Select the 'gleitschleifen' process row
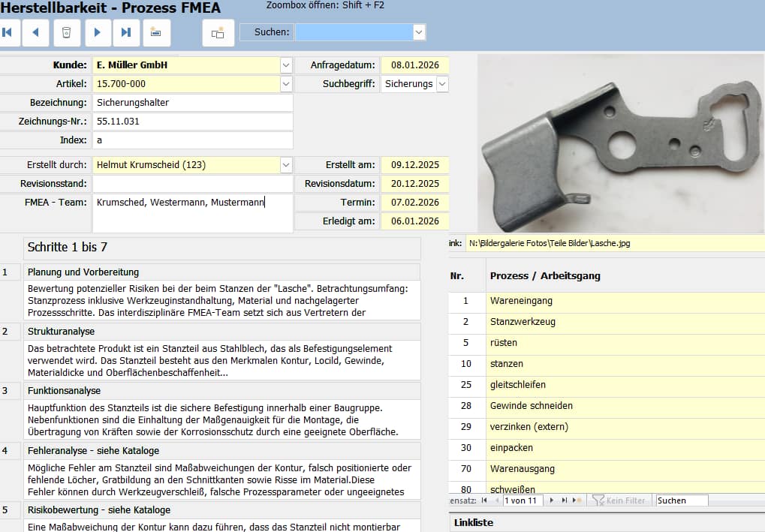The height and width of the screenshot is (532, 765). 518,385
